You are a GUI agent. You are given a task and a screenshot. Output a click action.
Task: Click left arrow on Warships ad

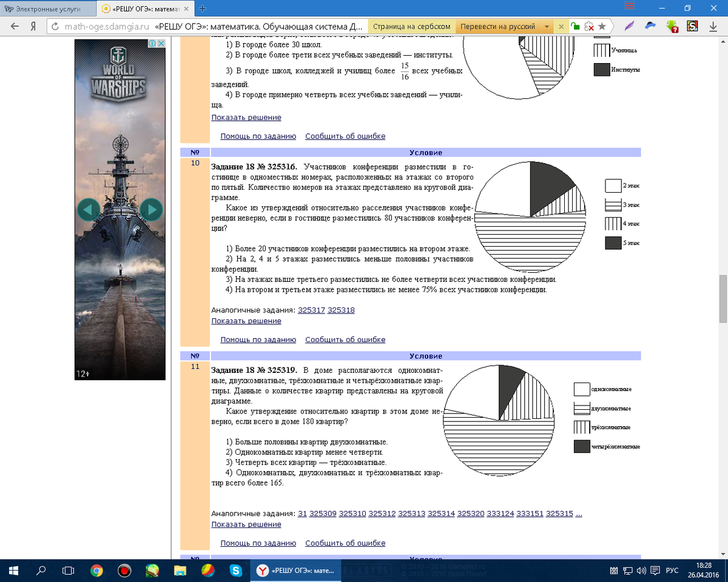89,210
